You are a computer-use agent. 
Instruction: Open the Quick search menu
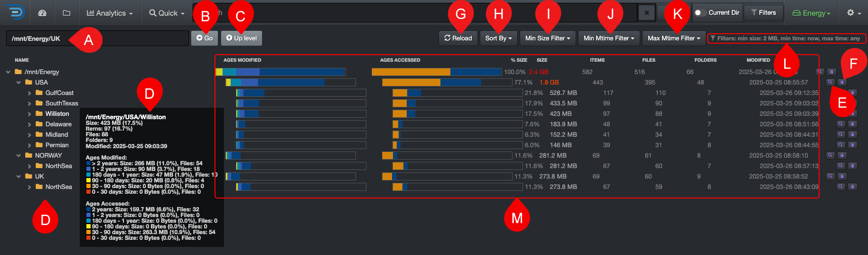(167, 13)
